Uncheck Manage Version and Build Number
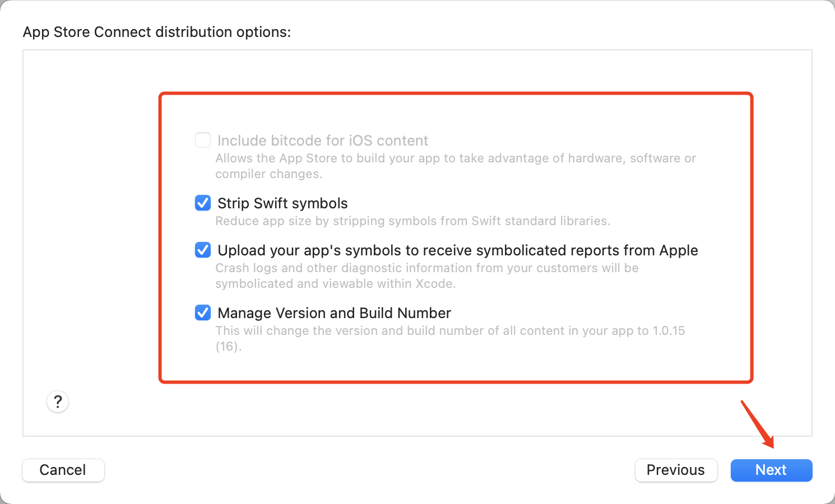This screenshot has width=835, height=504. pos(203,312)
